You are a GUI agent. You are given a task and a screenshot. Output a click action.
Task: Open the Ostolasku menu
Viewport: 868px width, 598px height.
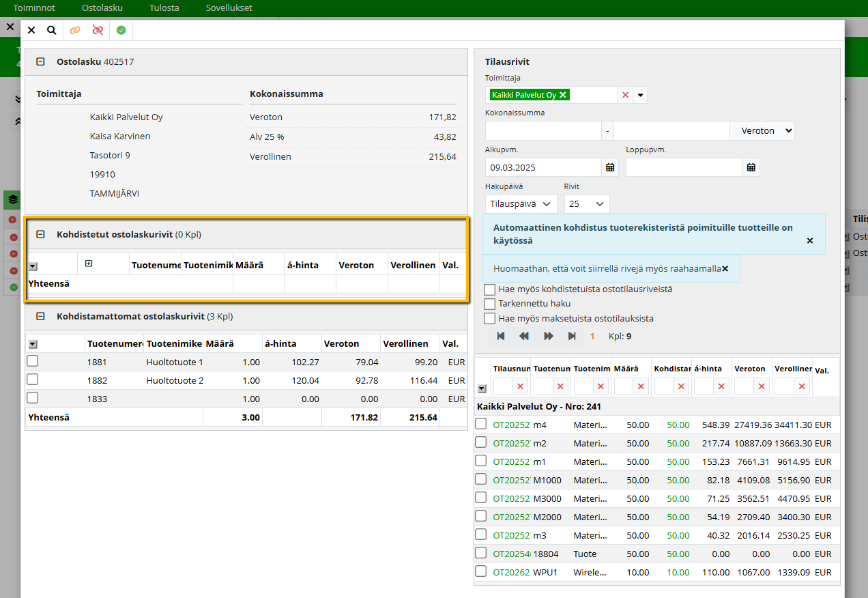tap(102, 8)
